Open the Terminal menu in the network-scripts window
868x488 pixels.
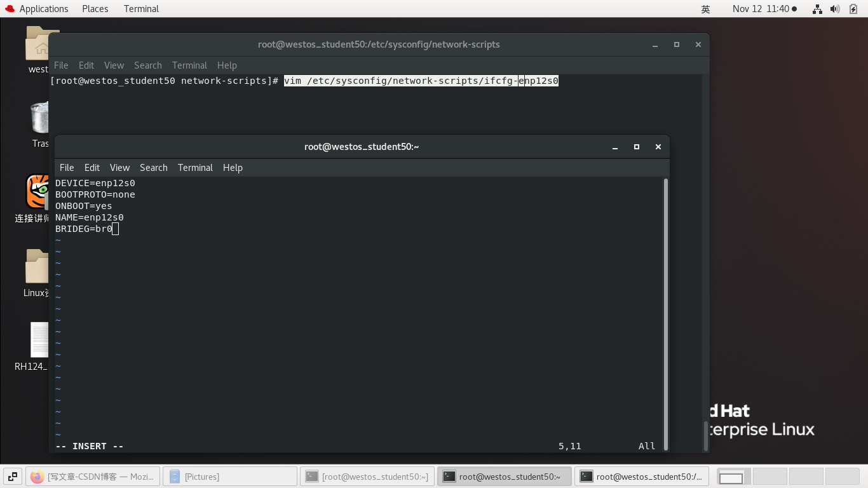[x=189, y=65]
